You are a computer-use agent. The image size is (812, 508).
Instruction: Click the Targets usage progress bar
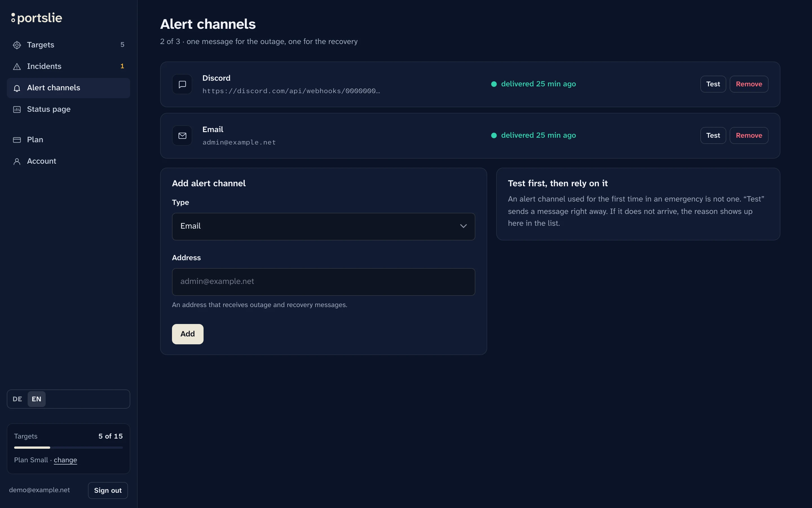69,448
